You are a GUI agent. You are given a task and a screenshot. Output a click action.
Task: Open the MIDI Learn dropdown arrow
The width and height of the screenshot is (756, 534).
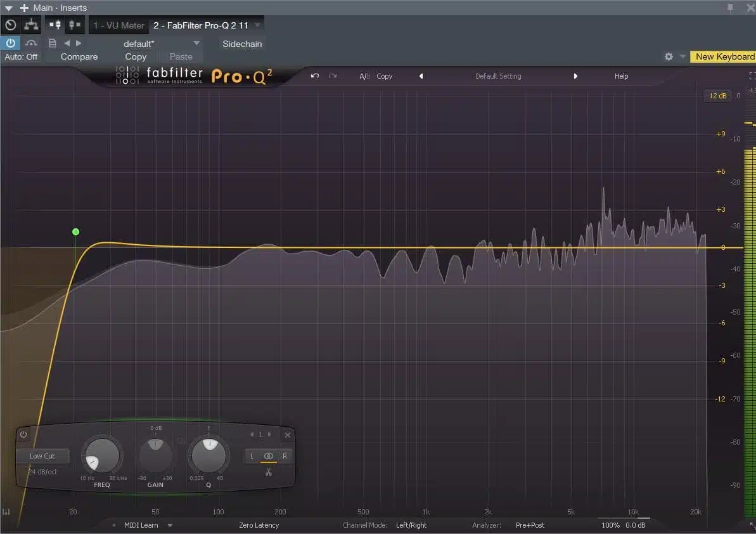point(170,525)
